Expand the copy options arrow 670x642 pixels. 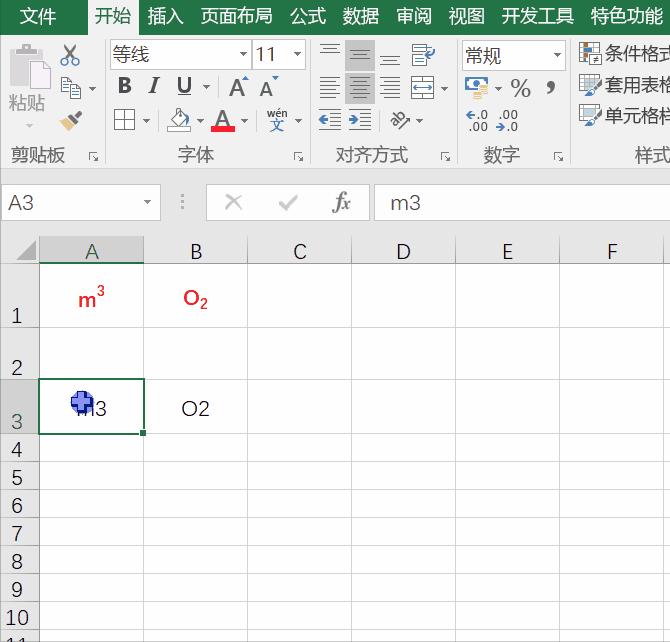coord(92,88)
